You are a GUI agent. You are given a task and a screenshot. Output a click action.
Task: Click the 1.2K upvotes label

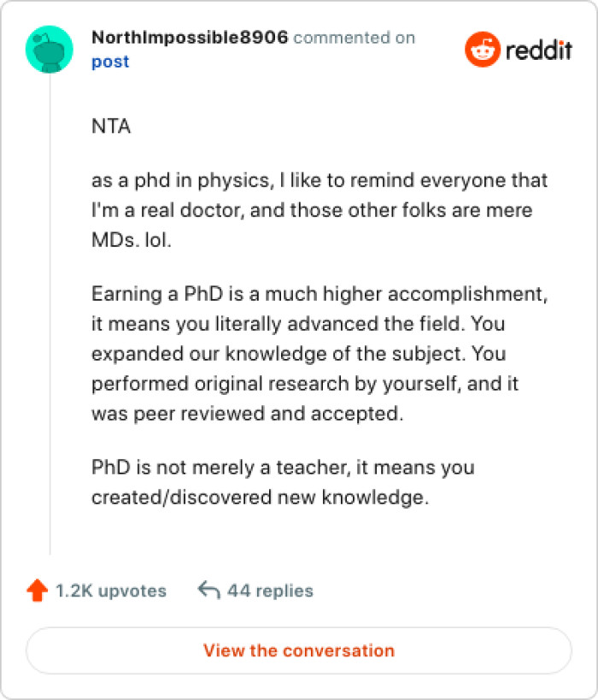[x=111, y=591]
